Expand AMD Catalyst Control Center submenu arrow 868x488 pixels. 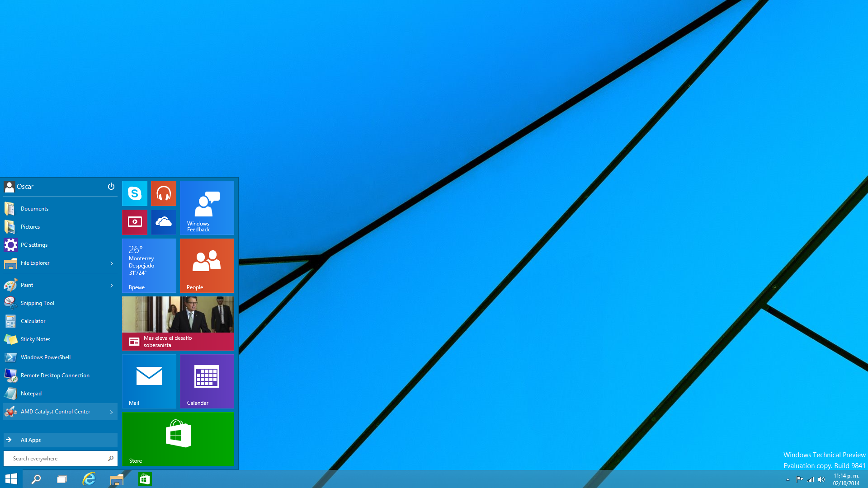click(111, 412)
